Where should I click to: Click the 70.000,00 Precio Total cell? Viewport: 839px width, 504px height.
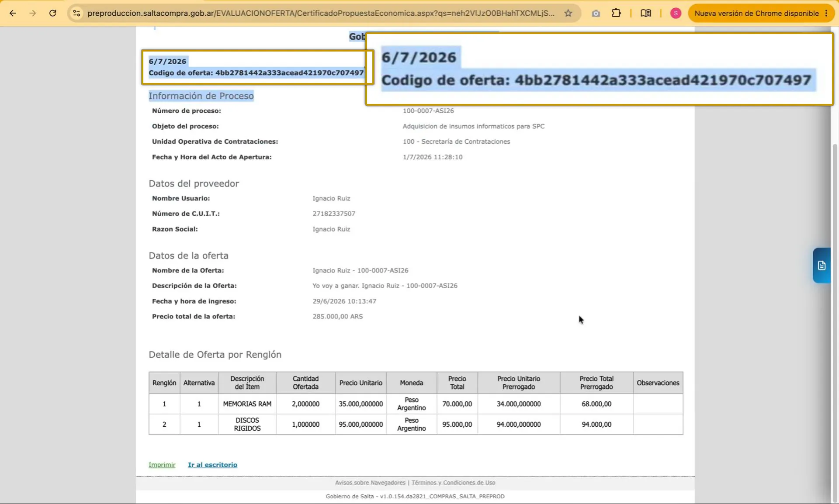pyautogui.click(x=457, y=404)
